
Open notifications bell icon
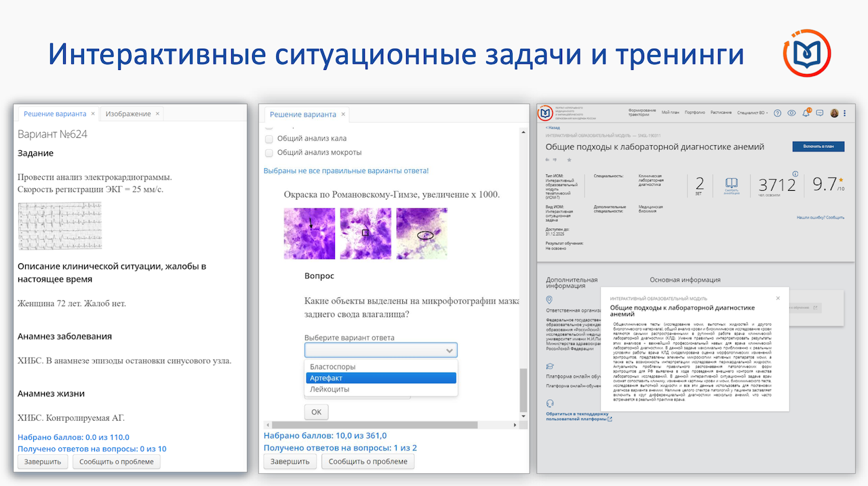806,113
